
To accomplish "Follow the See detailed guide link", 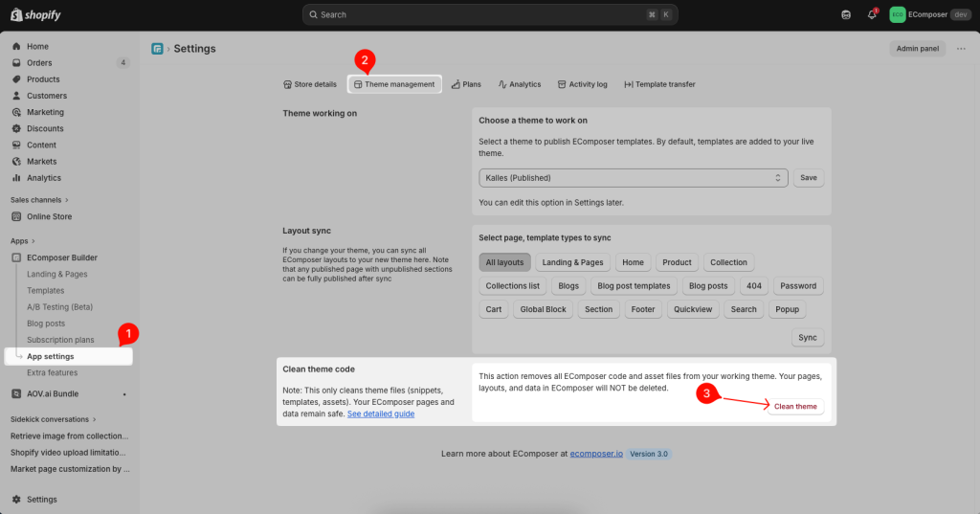I will pyautogui.click(x=381, y=413).
